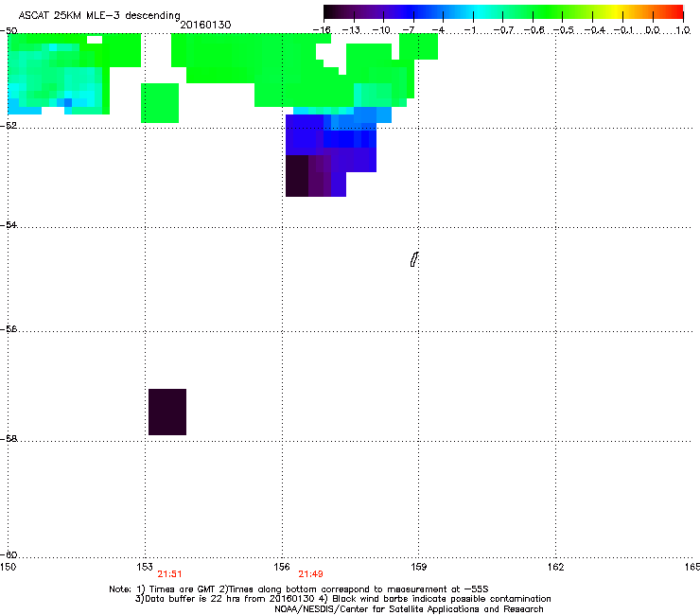Image resolution: width=700 pixels, height=615 pixels.
Task: Click the longitude label 162
Action: point(556,567)
